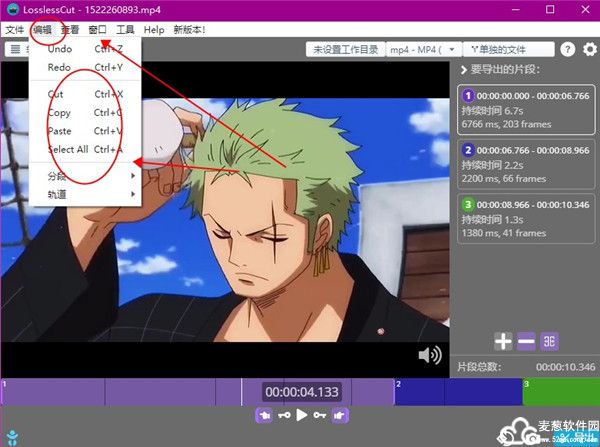Screen dimensions: 600x447
Task: Open settings with the gear icon
Action: (x=590, y=49)
